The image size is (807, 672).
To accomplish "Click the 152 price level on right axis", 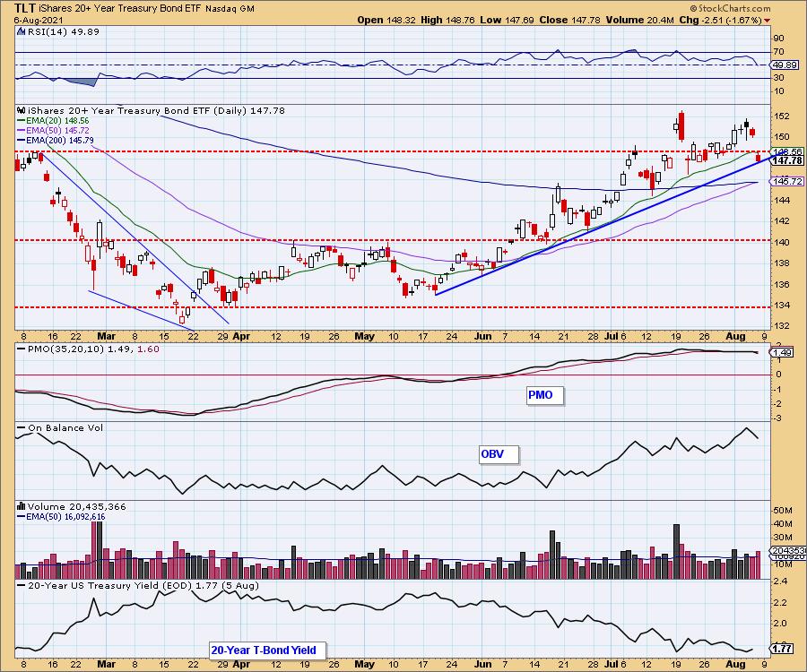I will point(781,116).
